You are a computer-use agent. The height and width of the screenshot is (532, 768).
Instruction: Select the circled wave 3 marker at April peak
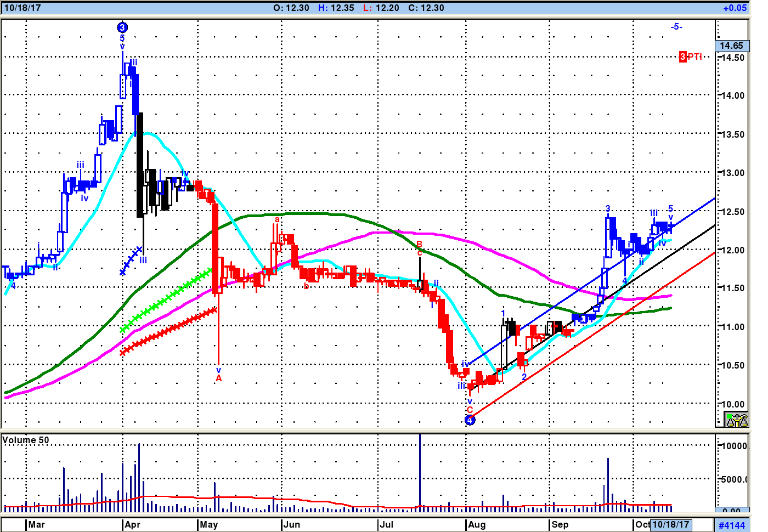point(122,27)
